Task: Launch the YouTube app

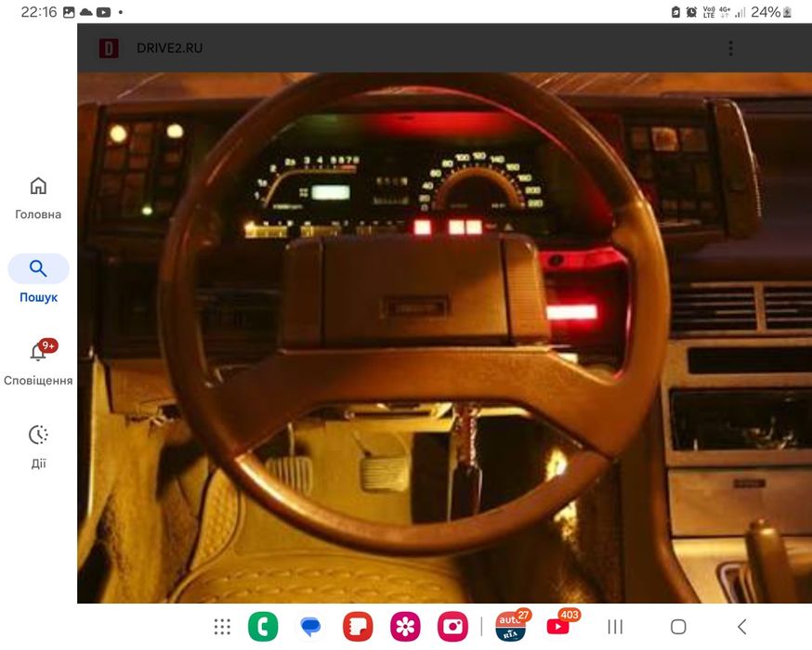Action: 558,626
